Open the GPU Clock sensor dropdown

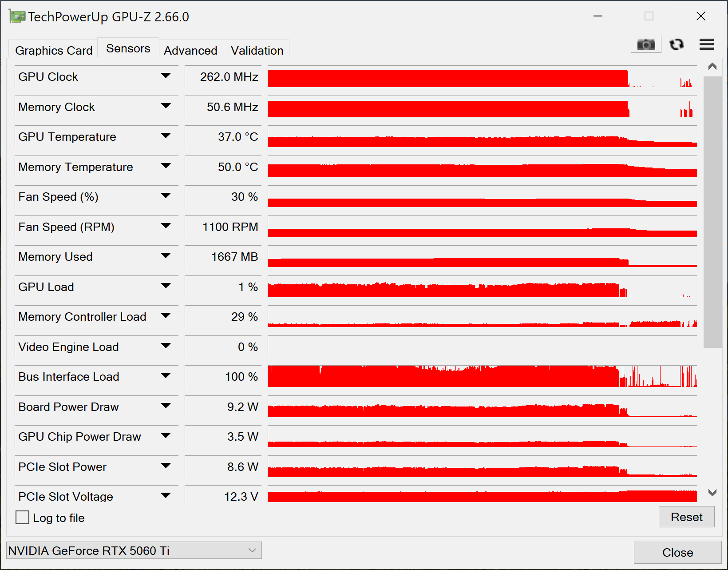(x=166, y=76)
